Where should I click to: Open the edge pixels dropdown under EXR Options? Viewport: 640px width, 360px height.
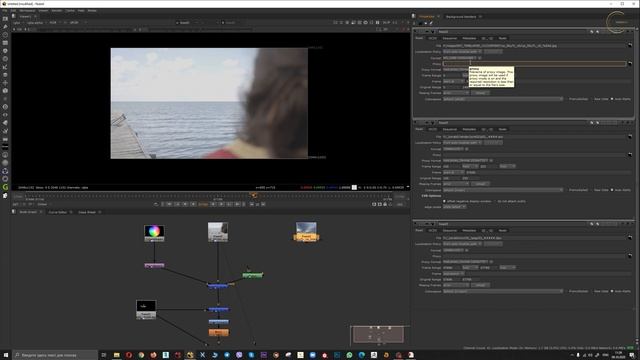[454, 207]
